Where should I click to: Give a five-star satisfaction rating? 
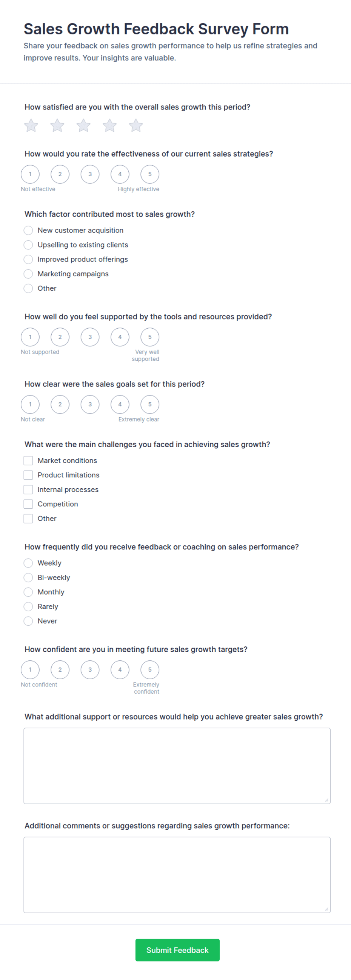[x=136, y=125]
